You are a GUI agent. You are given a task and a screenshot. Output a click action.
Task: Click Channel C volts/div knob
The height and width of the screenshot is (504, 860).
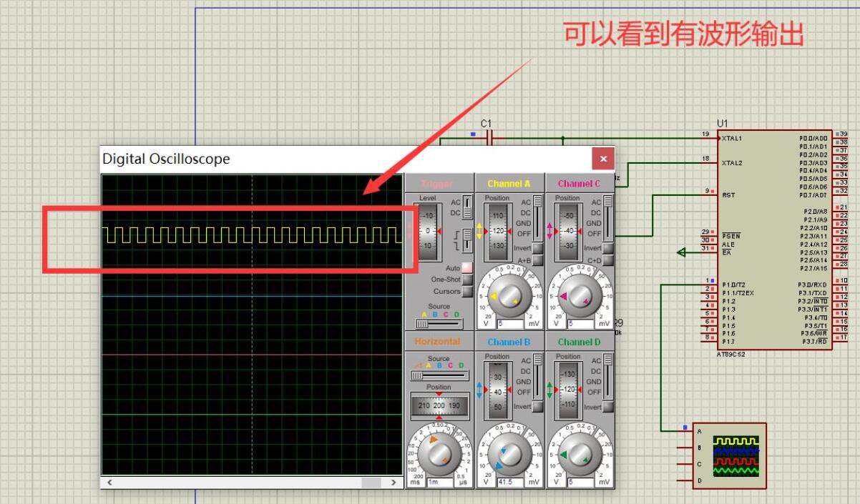pyautogui.click(x=581, y=295)
